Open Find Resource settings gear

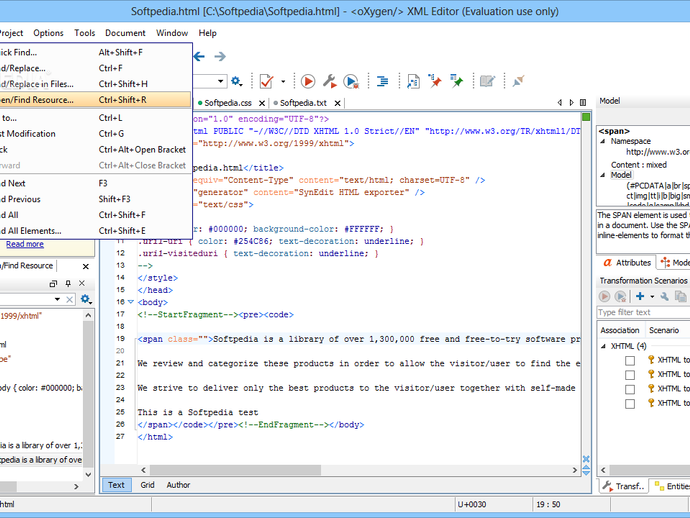pyautogui.click(x=86, y=300)
